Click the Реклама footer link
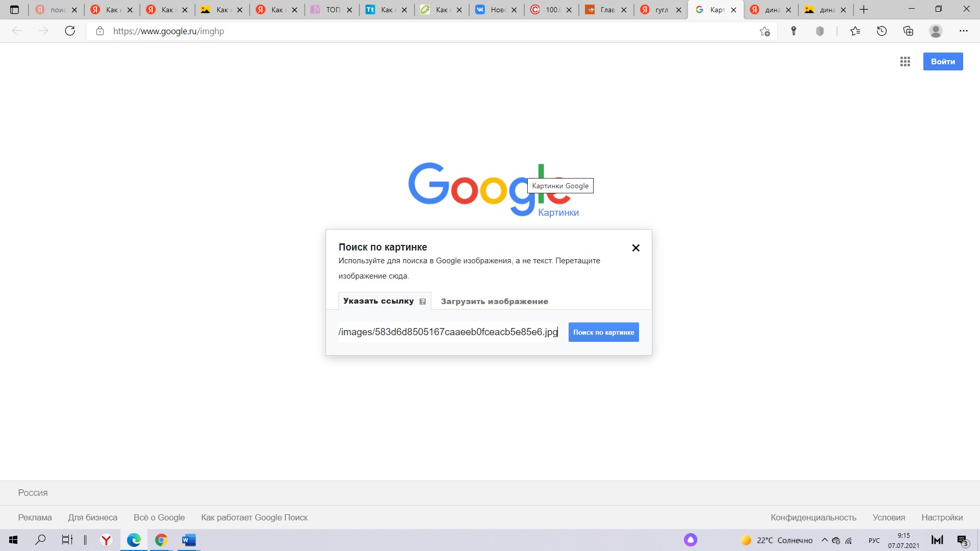Image resolution: width=980 pixels, height=551 pixels. point(34,517)
